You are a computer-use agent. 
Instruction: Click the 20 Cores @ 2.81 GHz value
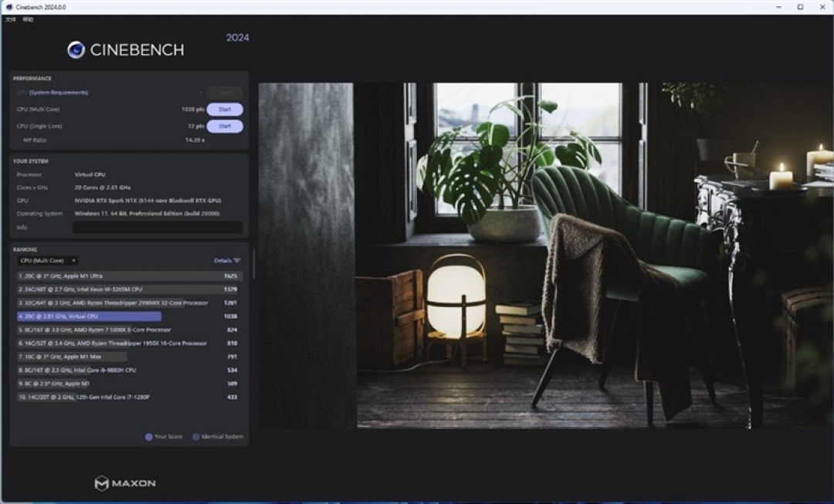click(103, 188)
